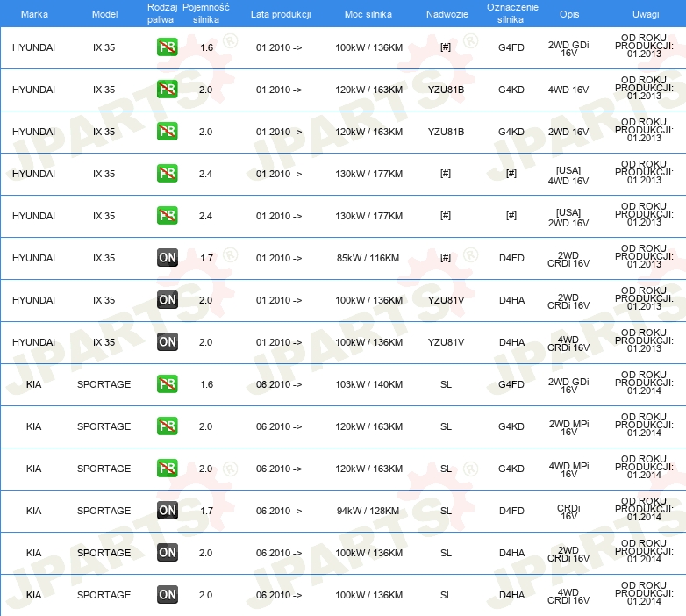Image resolution: width=686 pixels, height=616 pixels.
Task: Click petrol icon in Hyundai 2.4 USA 2WD row
Action: [167, 216]
